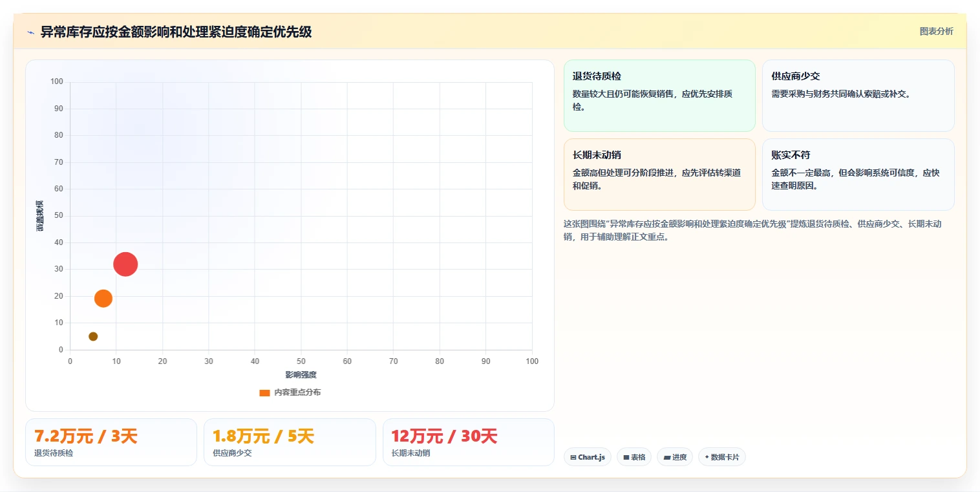Click the y-axis tick label 100
980x492 pixels.
pyautogui.click(x=58, y=81)
